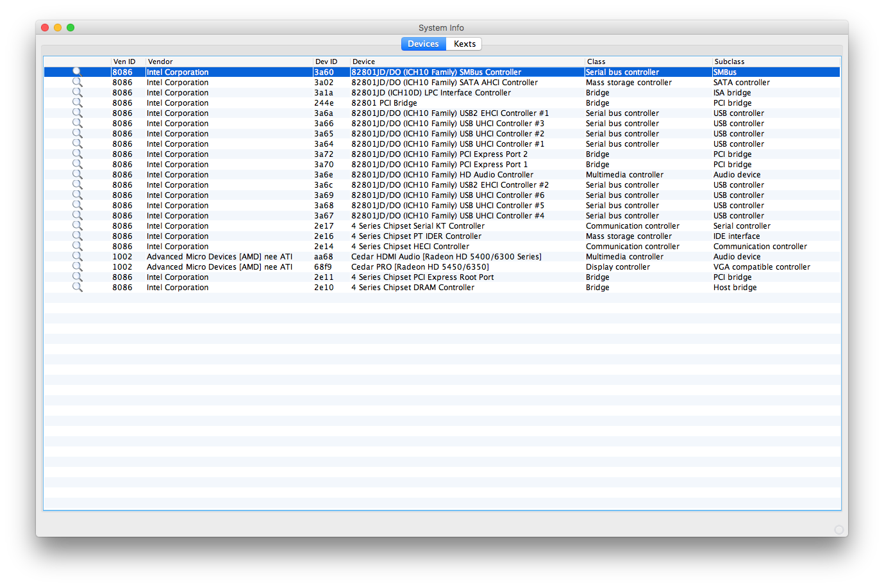The image size is (884, 588).
Task: Select the "4 Series Chipset PCI Express Root Port" text
Action: [x=422, y=277]
